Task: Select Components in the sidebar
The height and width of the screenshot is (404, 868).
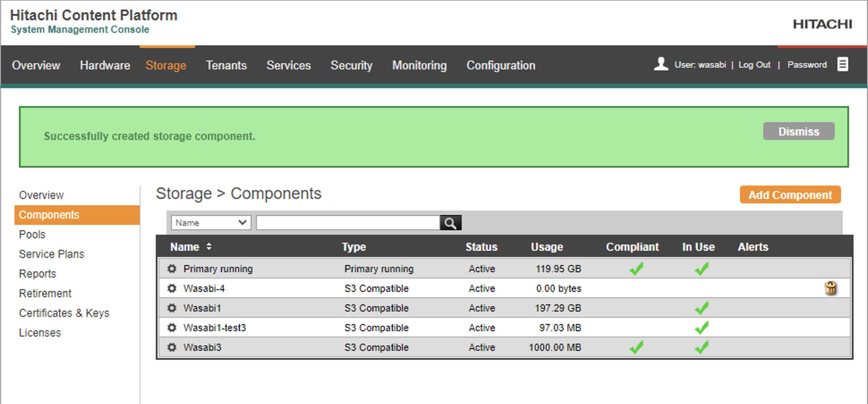Action: click(x=77, y=215)
